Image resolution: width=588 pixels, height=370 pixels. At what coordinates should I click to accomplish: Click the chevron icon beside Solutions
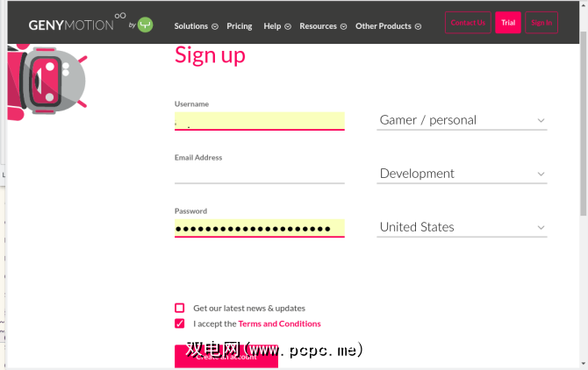(x=215, y=26)
